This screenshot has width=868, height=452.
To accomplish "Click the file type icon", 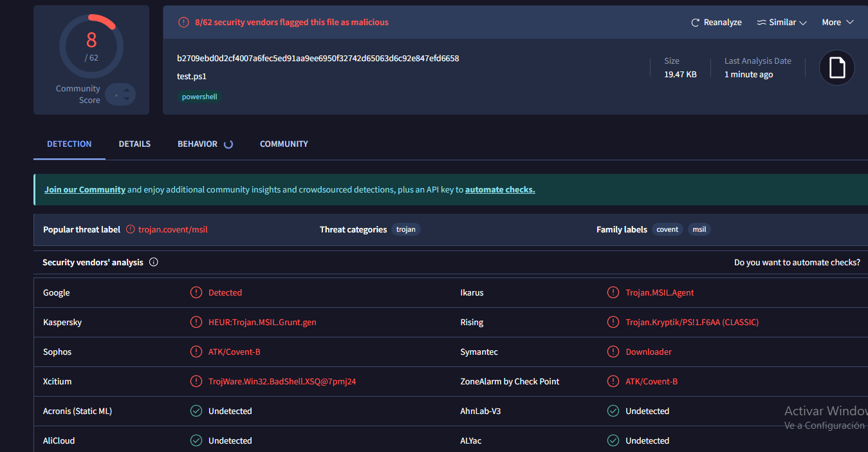I will [x=836, y=68].
